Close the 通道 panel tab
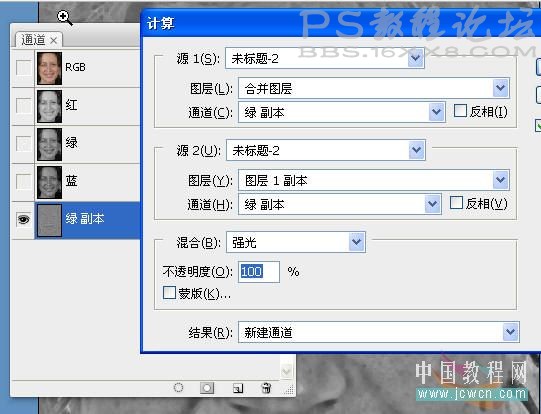 (53, 41)
